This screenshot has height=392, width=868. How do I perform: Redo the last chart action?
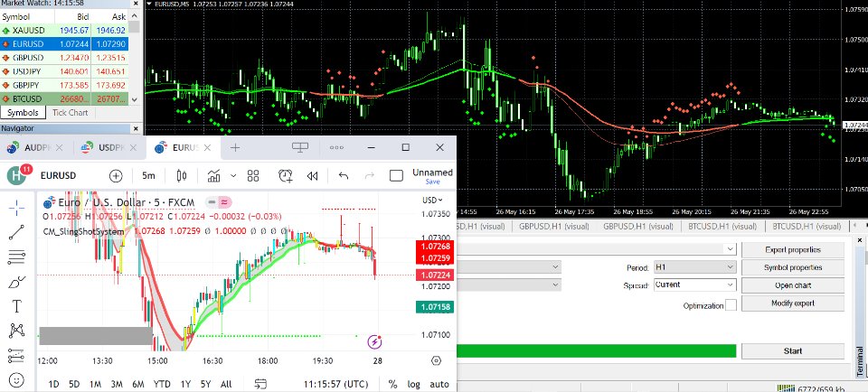tap(371, 176)
